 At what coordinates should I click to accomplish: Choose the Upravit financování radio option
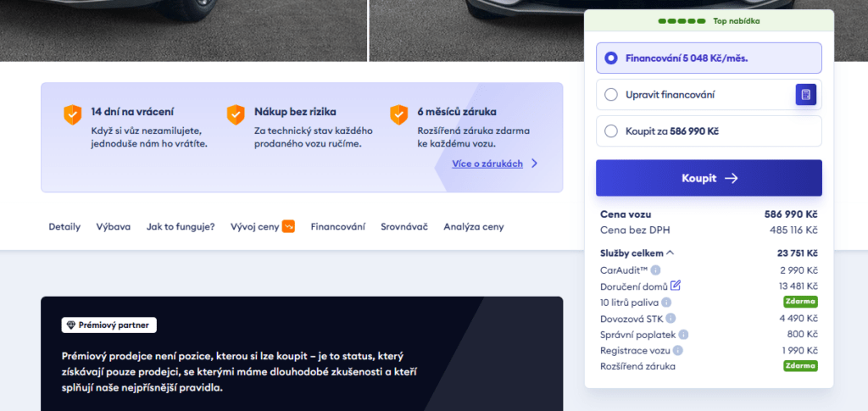611,95
